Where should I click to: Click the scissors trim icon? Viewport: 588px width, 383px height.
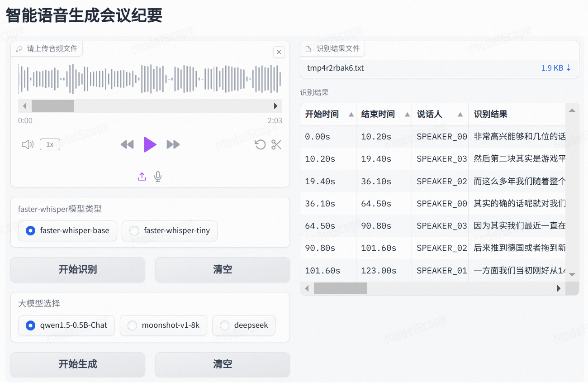[276, 144]
